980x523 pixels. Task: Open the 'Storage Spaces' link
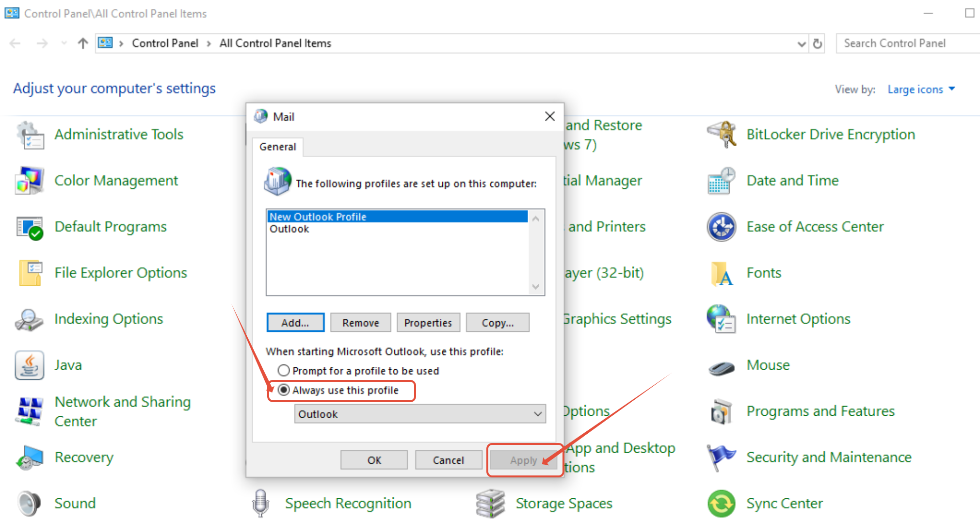(564, 503)
